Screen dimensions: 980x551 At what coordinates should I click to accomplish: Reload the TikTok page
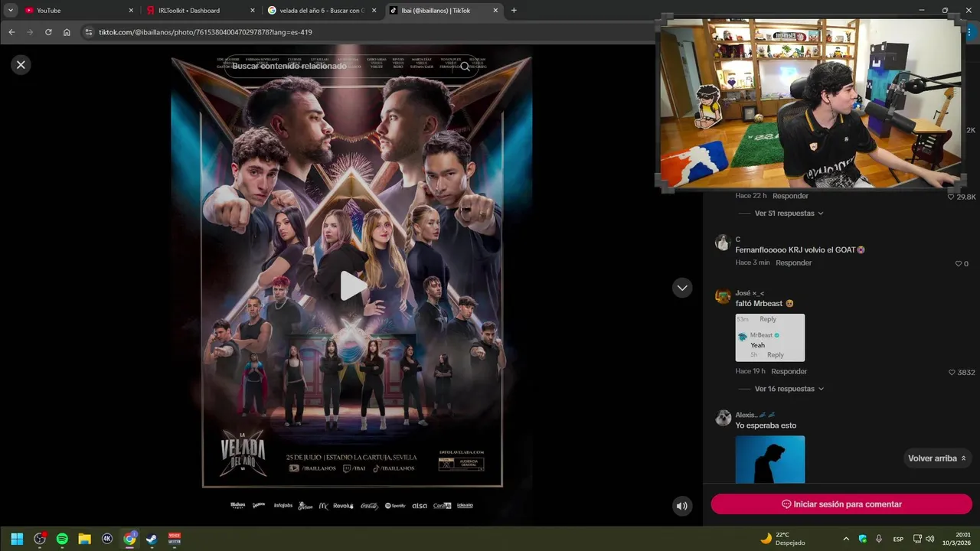tap(48, 32)
